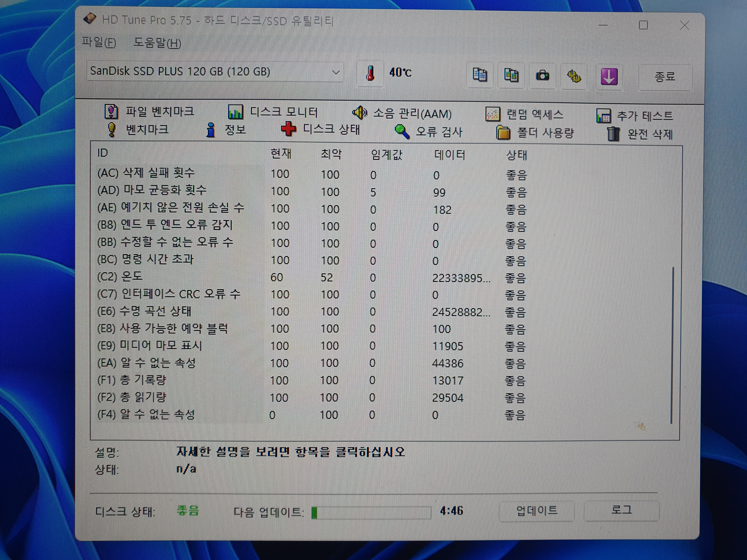Click the 임계값 column header

click(387, 155)
